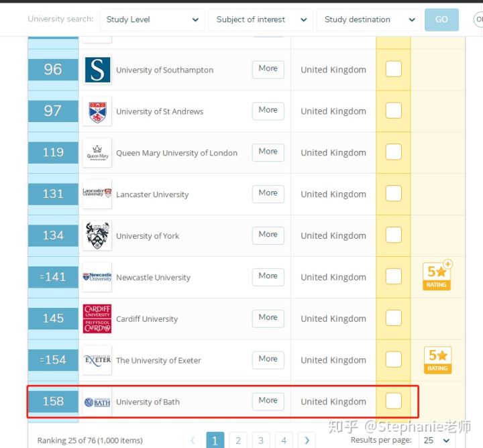
Task: Open Queen Mary University of London link
Action: (177, 153)
